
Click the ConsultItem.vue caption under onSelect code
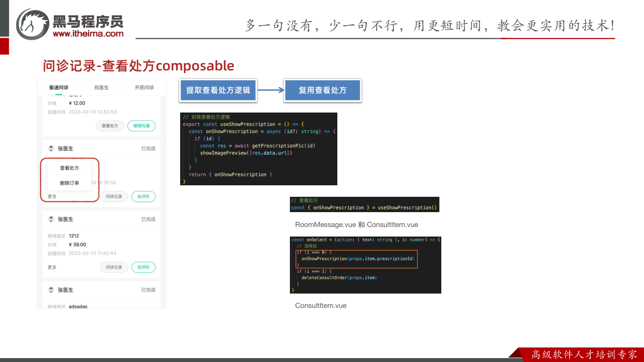321,305
